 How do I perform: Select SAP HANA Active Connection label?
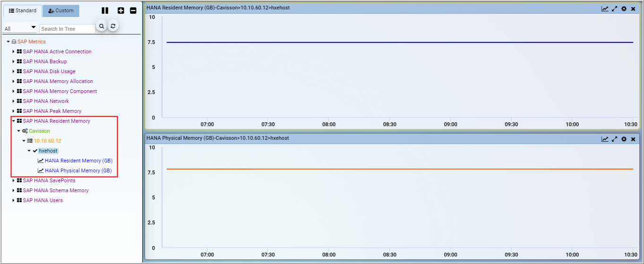[x=57, y=51]
